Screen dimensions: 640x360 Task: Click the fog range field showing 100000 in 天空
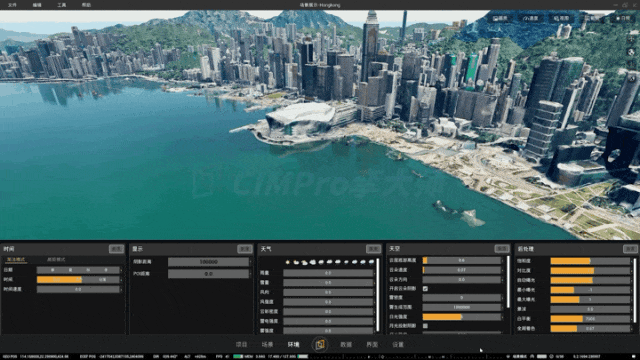pos(462,307)
